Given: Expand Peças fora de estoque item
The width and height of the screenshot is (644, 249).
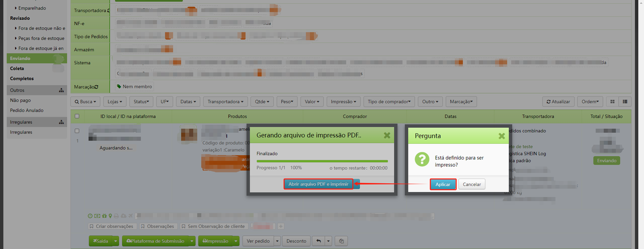Looking at the screenshot, I should pyautogui.click(x=16, y=38).
